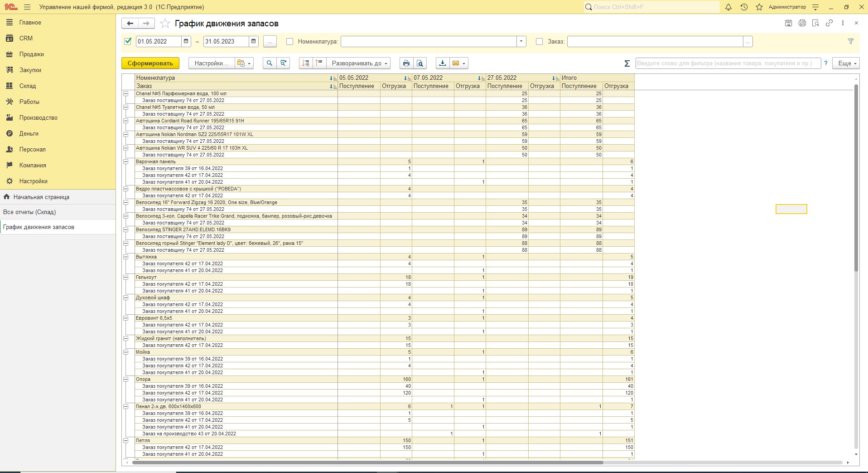
Task: Click the find next icon
Action: point(283,63)
